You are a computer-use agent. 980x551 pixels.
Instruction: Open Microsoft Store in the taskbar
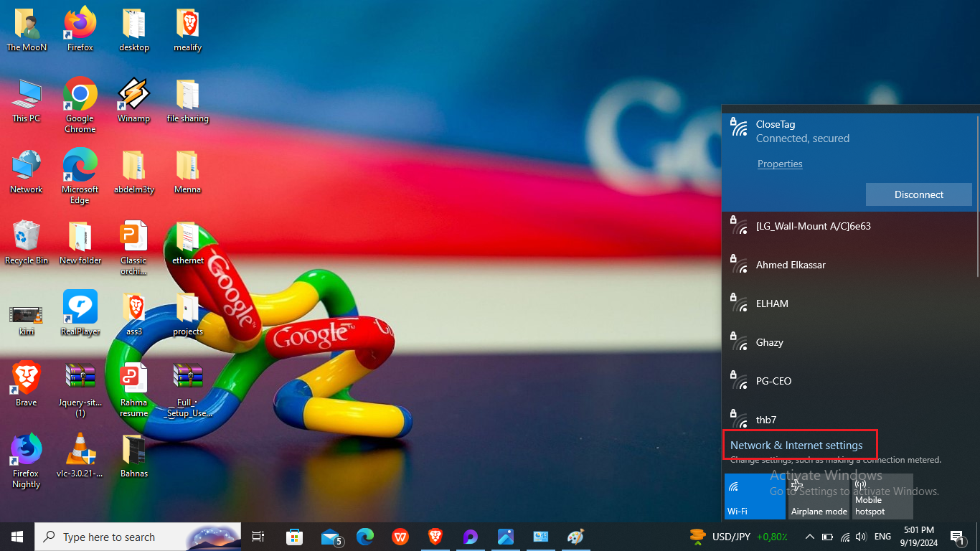pos(294,537)
